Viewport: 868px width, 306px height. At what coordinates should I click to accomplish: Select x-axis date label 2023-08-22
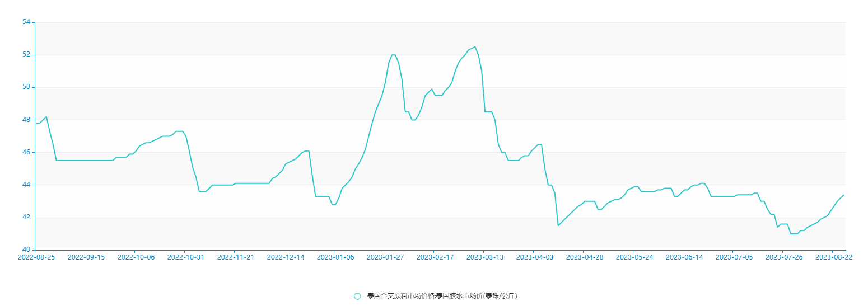(834, 257)
